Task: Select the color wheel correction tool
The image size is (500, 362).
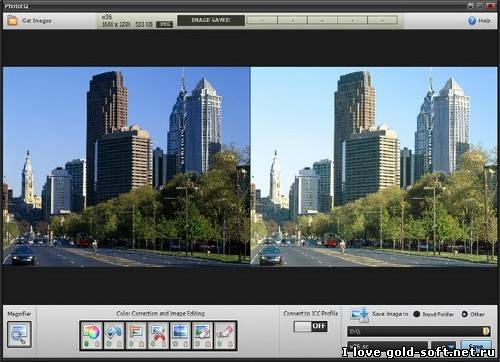Action: tap(91, 335)
